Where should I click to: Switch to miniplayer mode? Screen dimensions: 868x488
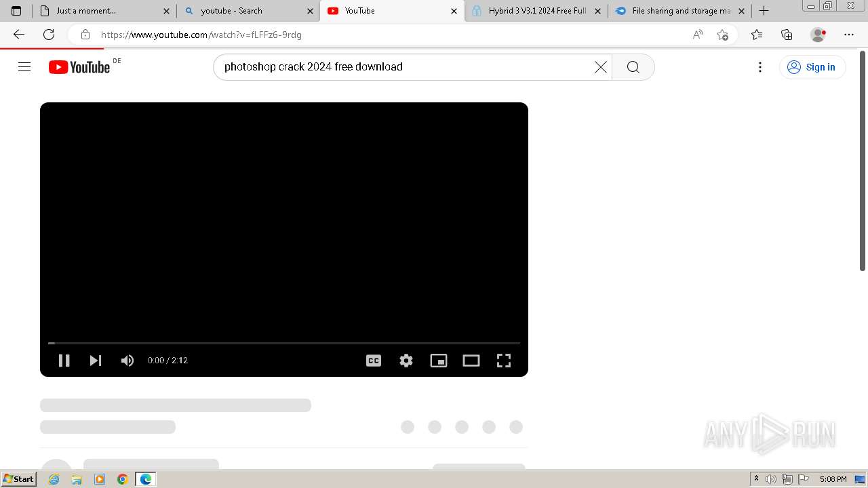(439, 361)
